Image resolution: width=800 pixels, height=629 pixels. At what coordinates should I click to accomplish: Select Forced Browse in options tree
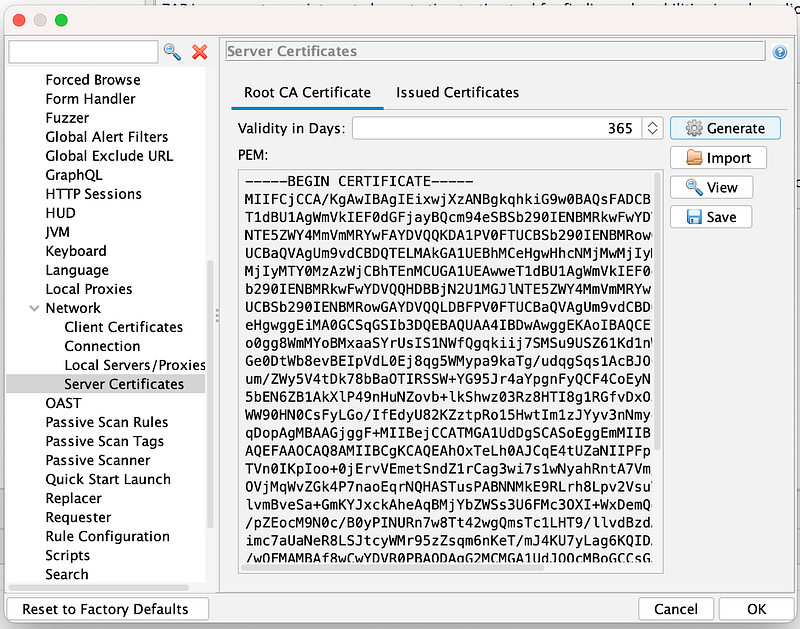[x=93, y=80]
